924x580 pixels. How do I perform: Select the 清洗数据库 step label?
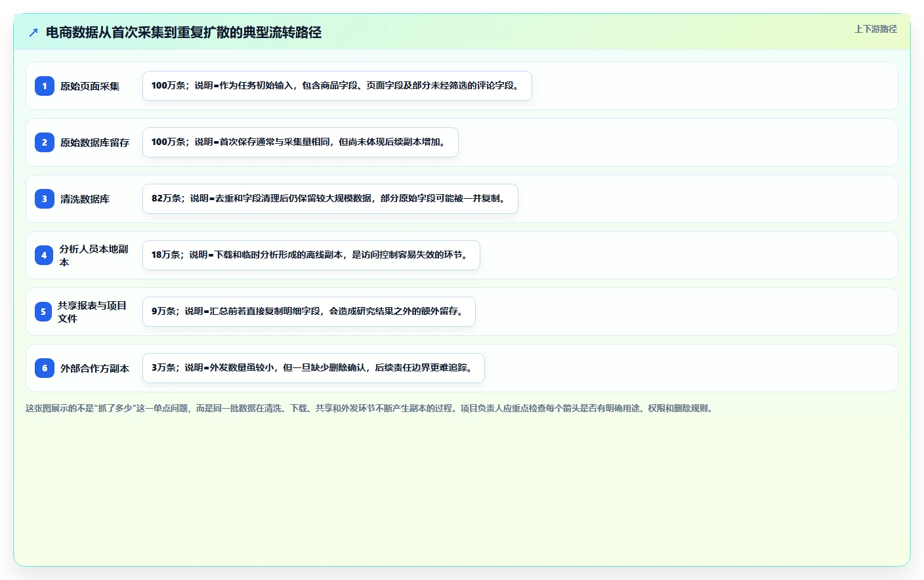pyautogui.click(x=85, y=199)
